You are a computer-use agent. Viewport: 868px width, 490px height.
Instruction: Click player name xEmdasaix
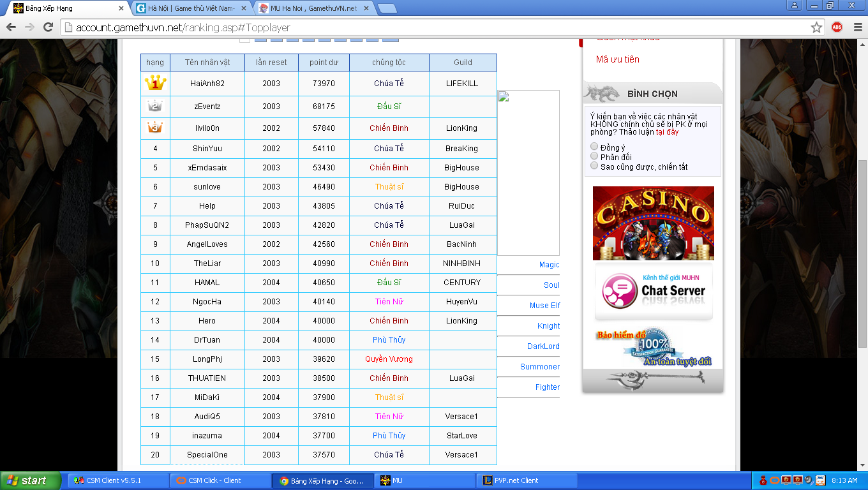coord(207,168)
